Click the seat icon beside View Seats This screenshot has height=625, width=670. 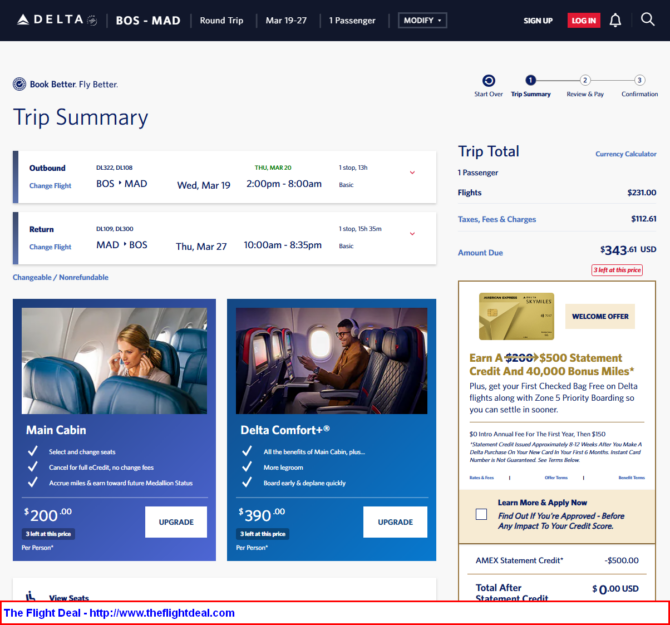[x=30, y=596]
